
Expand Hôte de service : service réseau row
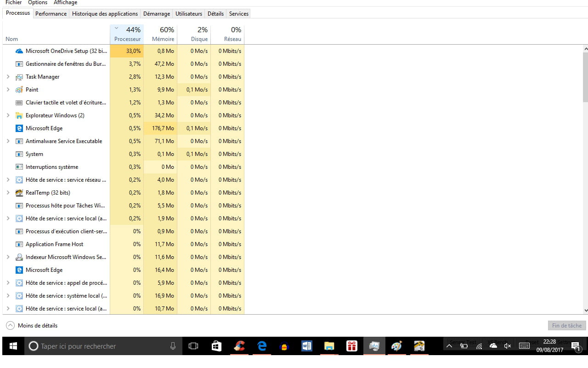(8, 180)
